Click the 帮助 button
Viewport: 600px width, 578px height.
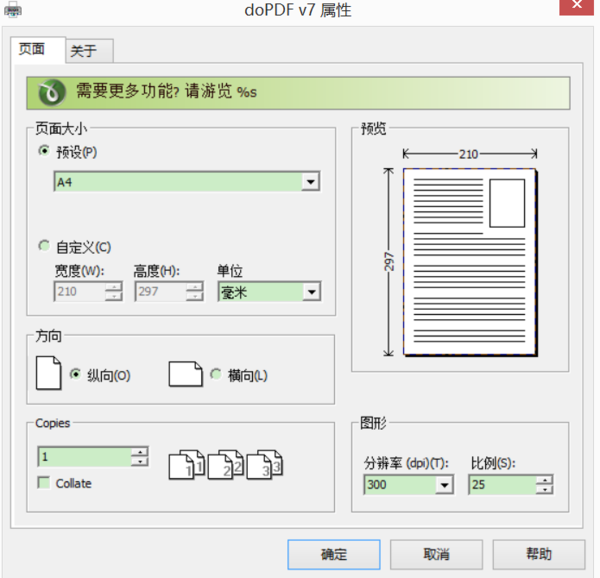pos(539,554)
